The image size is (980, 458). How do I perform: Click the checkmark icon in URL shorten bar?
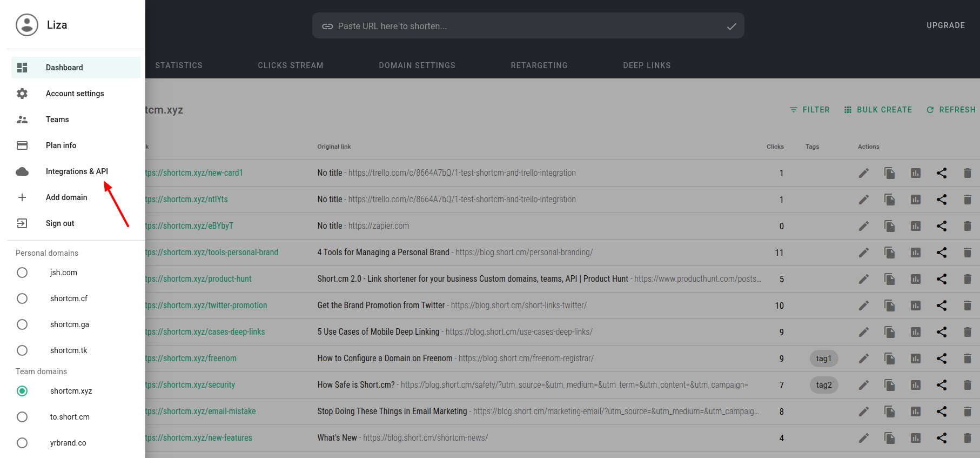click(x=731, y=26)
